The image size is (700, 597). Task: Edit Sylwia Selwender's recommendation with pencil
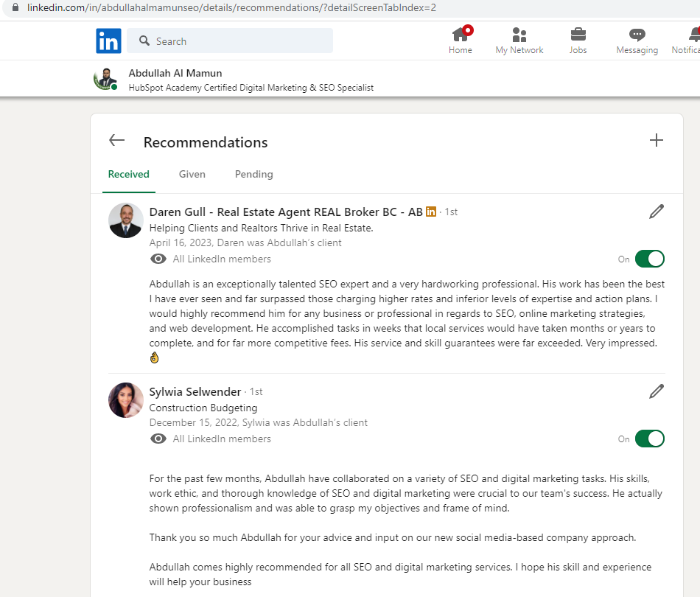pyautogui.click(x=657, y=391)
